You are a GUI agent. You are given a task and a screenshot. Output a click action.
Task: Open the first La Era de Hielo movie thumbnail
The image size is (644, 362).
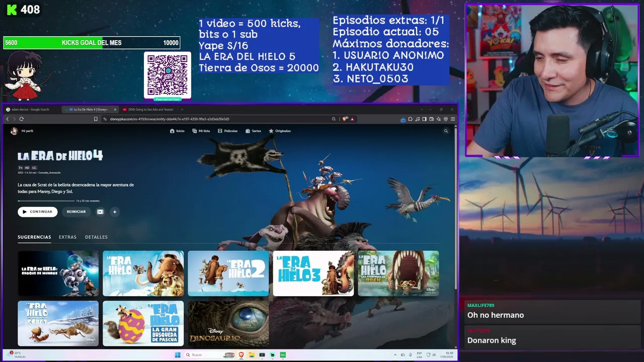[143, 274]
